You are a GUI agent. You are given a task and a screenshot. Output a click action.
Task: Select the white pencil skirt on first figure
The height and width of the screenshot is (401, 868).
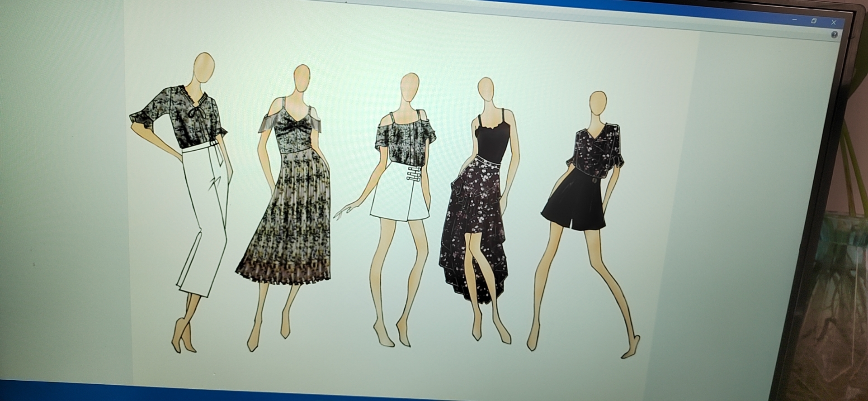[203, 217]
